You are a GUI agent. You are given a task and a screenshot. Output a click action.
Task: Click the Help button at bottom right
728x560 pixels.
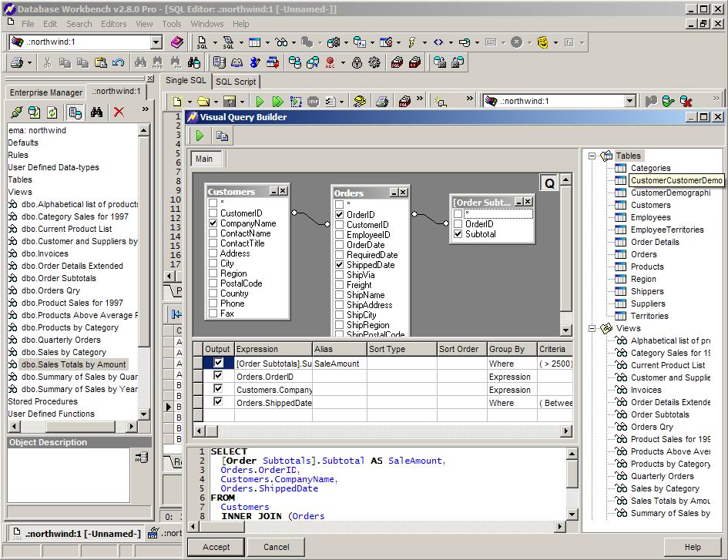[x=693, y=547]
